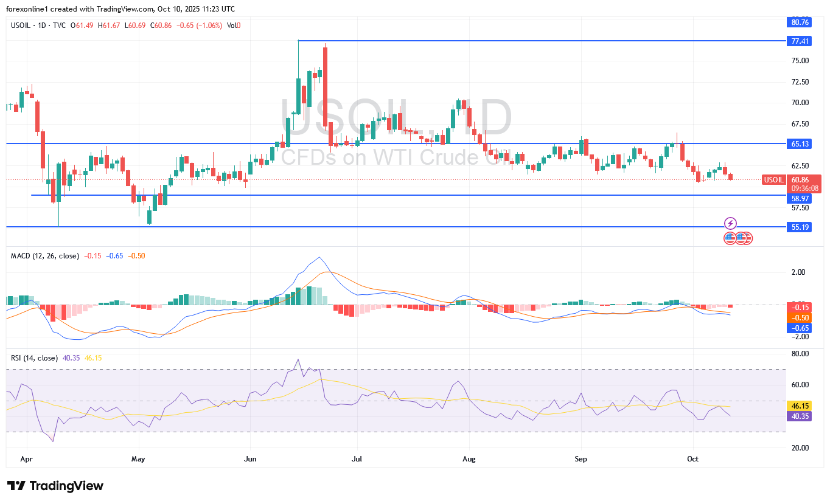Click the 55.19 support level label
This screenshot has width=830, height=504.
[800, 227]
